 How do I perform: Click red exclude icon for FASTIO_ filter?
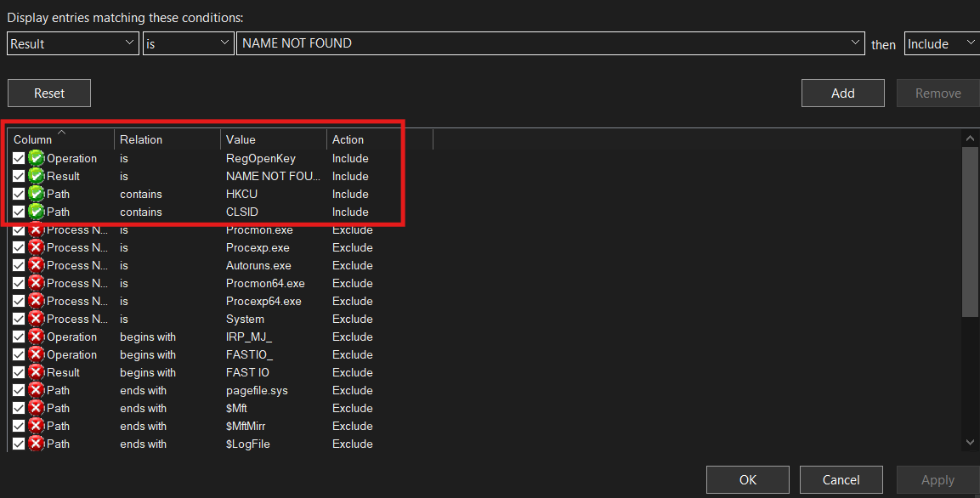[36, 354]
